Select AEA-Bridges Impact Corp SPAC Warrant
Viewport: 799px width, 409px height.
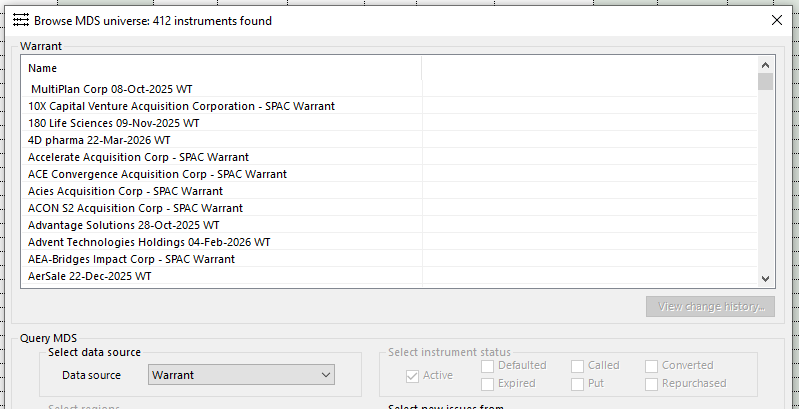point(389,259)
